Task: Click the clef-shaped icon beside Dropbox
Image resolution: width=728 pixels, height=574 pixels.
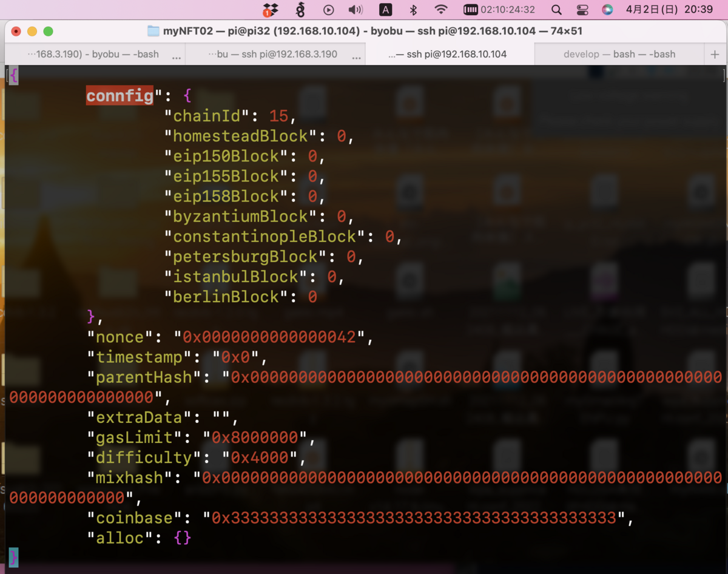Action: (x=300, y=10)
